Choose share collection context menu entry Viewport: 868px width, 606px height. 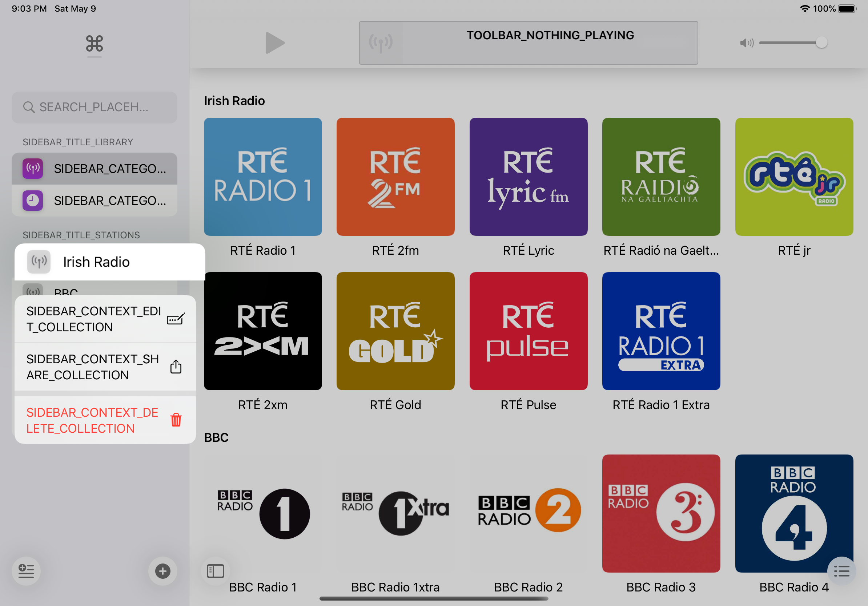94,367
